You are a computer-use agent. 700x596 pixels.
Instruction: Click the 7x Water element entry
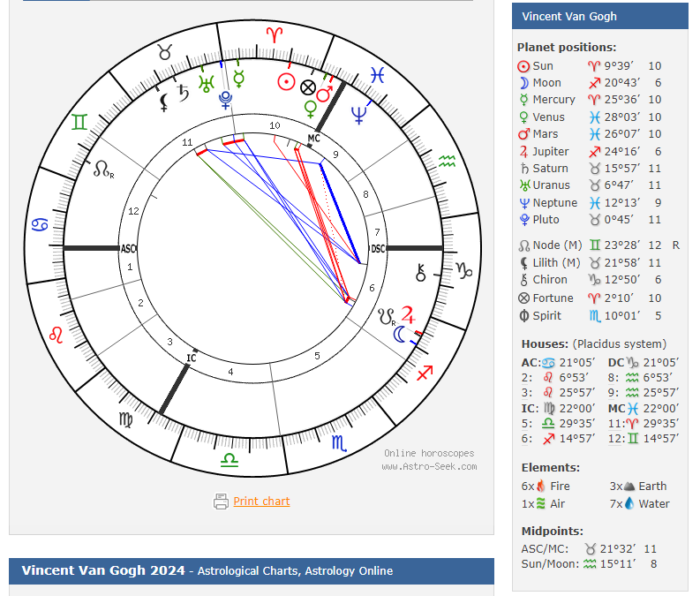point(639,504)
